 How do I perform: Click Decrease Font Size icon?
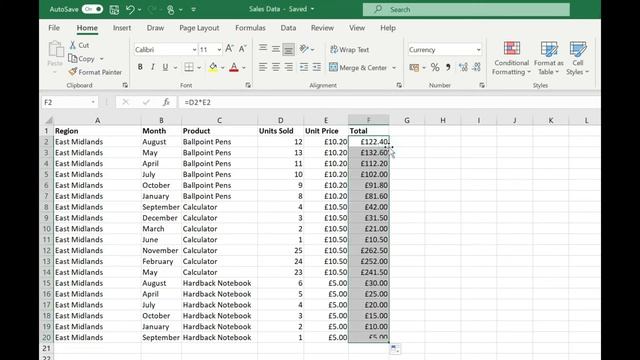[242, 49]
